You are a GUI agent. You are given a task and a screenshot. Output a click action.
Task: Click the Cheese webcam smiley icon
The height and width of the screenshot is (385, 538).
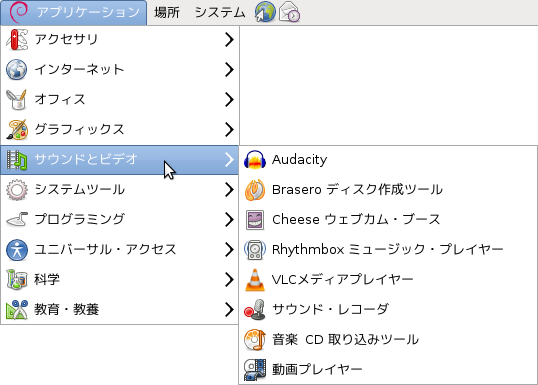point(255,220)
